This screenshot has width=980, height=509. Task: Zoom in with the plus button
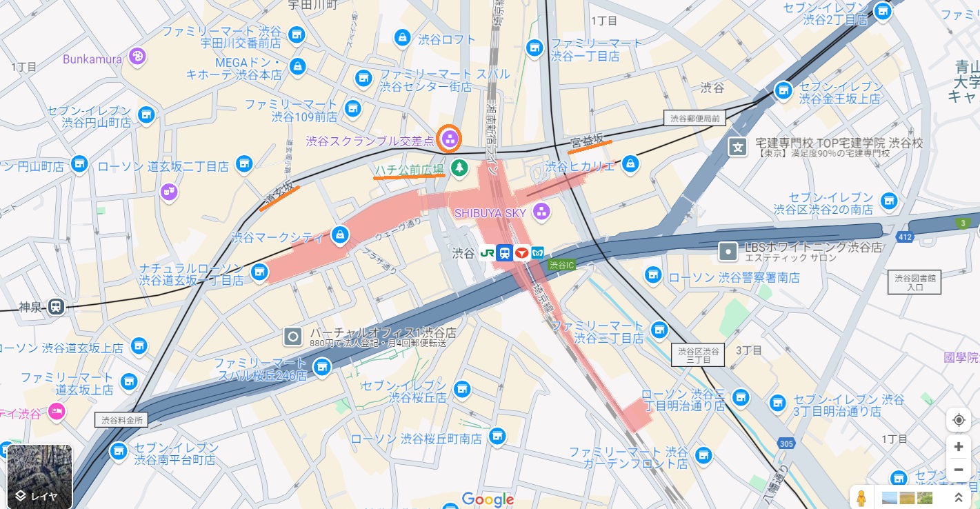point(958,447)
